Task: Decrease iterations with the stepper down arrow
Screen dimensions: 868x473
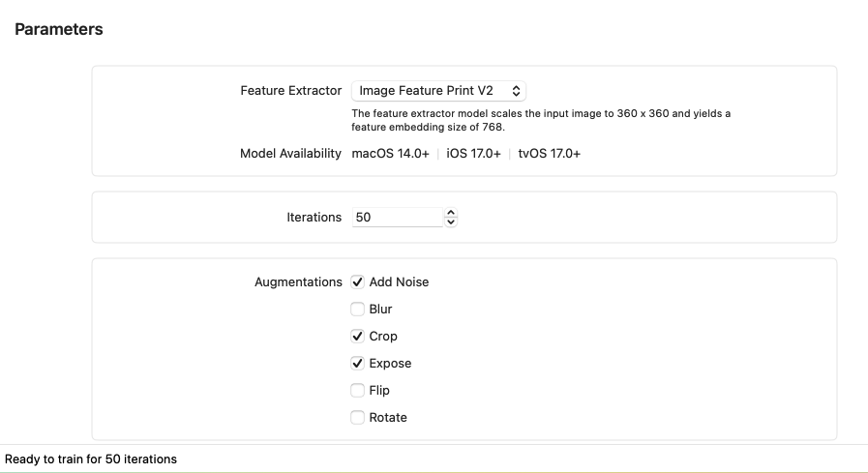Action: (x=451, y=222)
